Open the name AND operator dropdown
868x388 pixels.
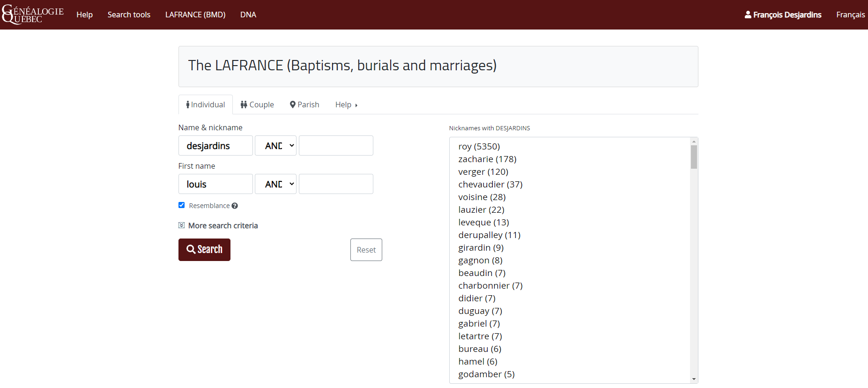[275, 146]
